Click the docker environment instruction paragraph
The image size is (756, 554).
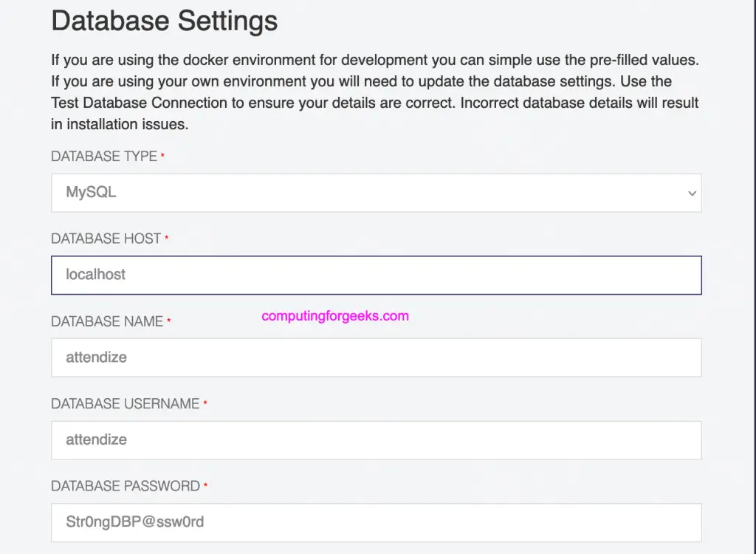(x=375, y=92)
